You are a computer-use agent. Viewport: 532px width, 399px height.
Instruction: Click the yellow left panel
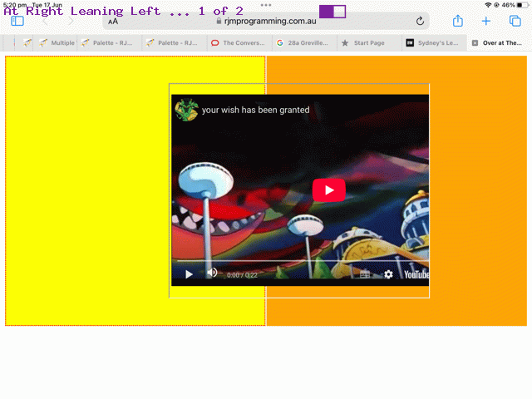pos(86,190)
